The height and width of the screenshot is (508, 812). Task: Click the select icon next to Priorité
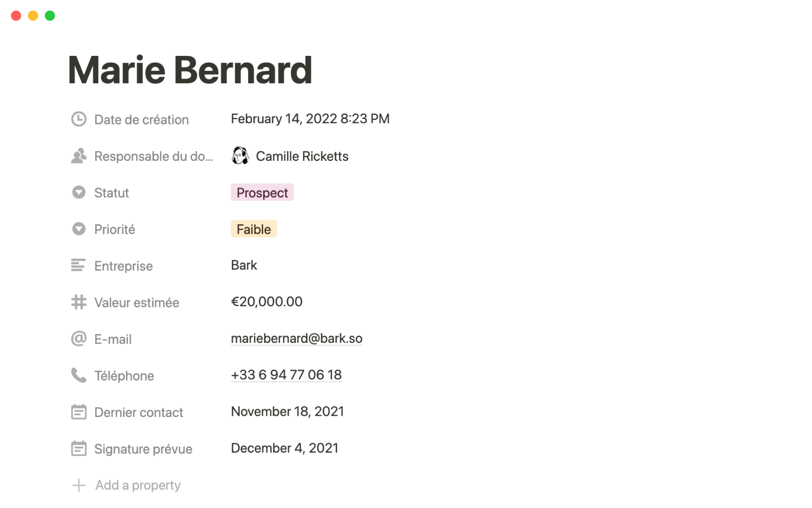coord(79,229)
